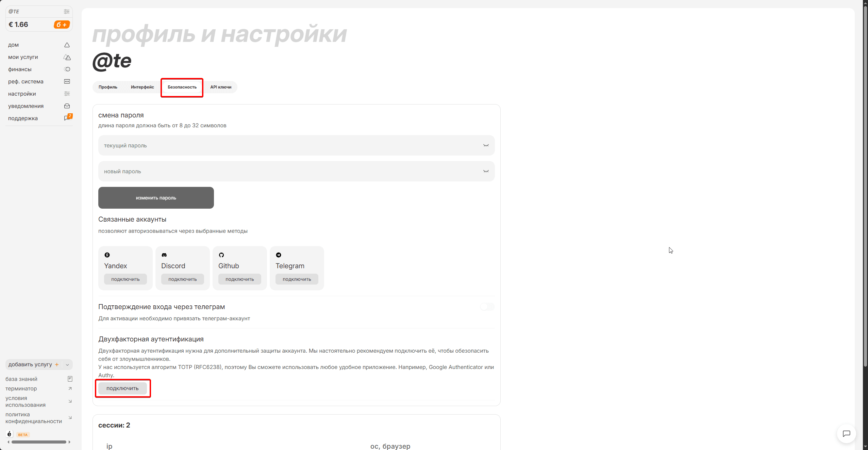Switch to the Интерфейс tab
This screenshot has height=450, width=868.
[x=142, y=87]
